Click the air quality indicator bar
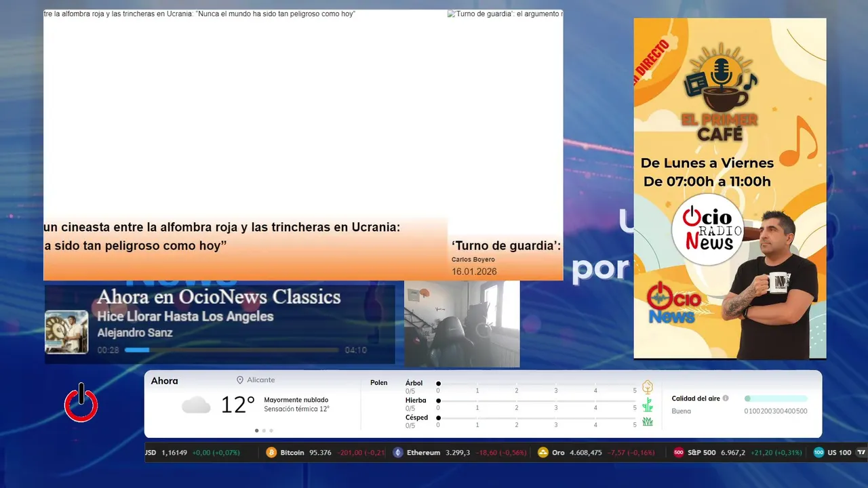The width and height of the screenshot is (868, 488). tap(776, 399)
